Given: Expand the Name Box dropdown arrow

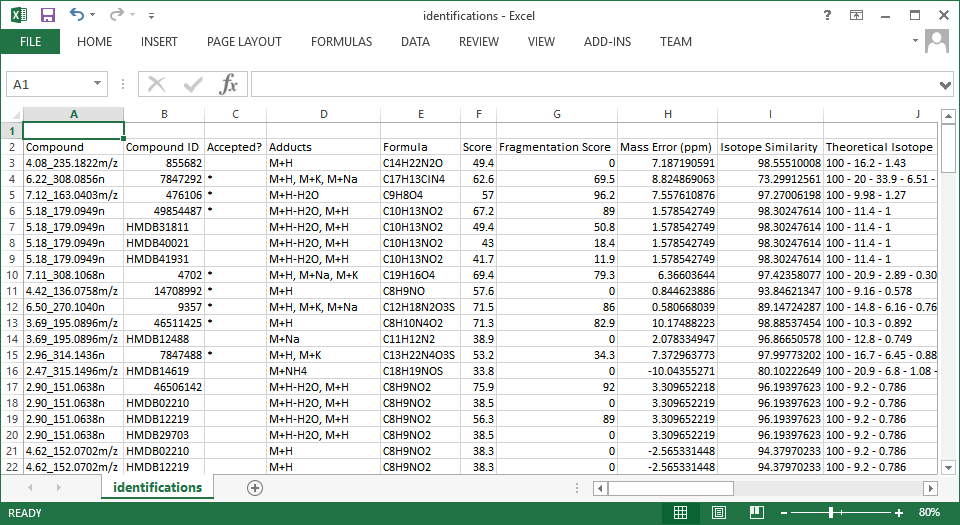Looking at the screenshot, I should click(x=97, y=83).
